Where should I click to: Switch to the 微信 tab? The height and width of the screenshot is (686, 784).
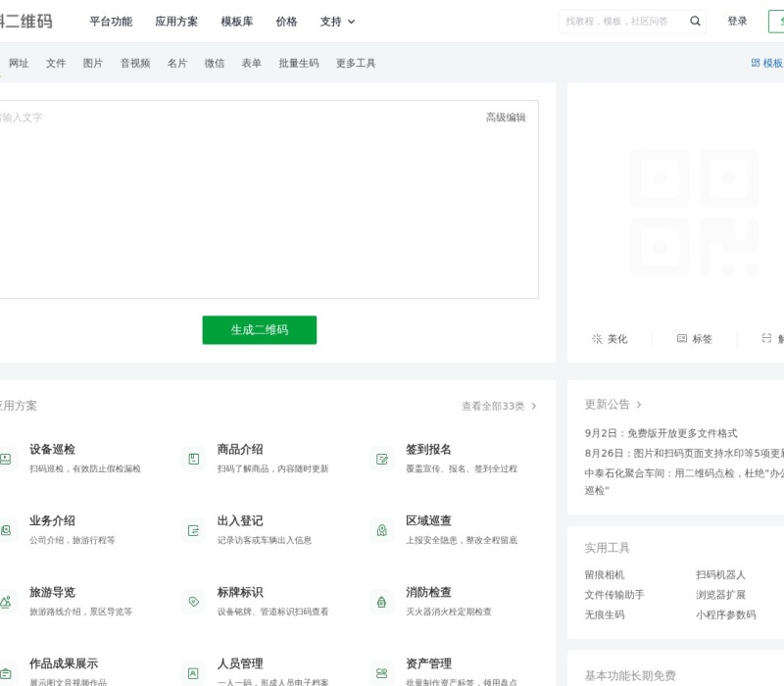[x=215, y=63]
